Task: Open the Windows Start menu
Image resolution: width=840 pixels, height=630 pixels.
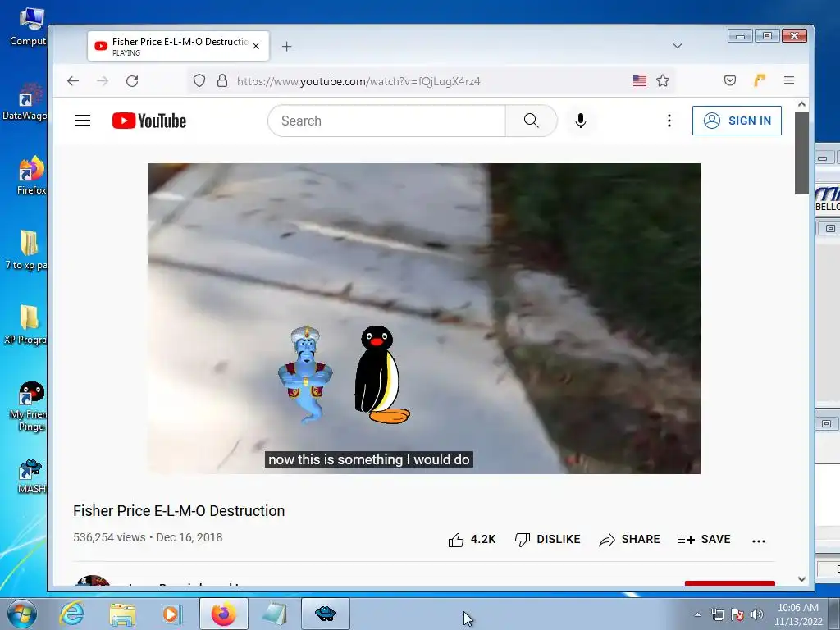Action: point(21,614)
